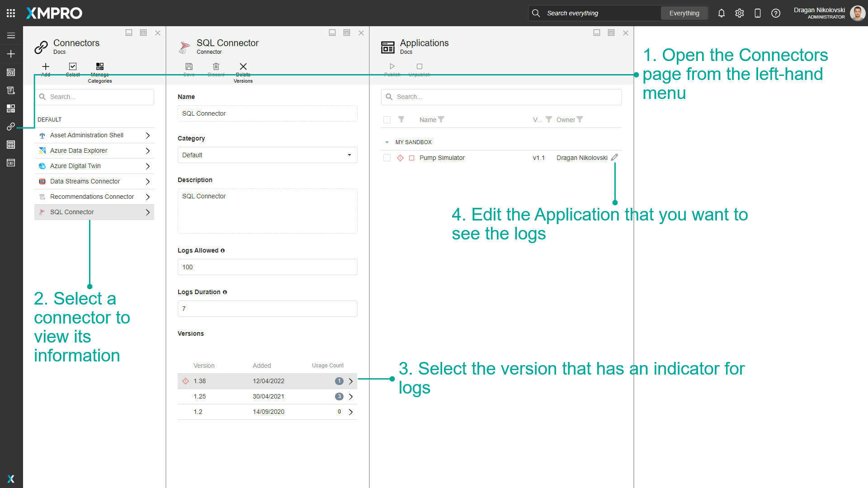Click the pencil edit icon for Pump Simulator
The width and height of the screenshot is (868, 488).
click(614, 157)
